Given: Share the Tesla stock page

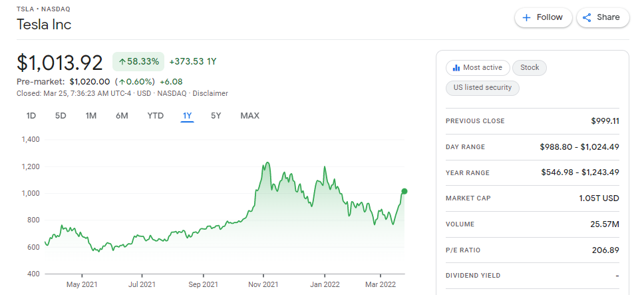Looking at the screenshot, I should click(603, 18).
